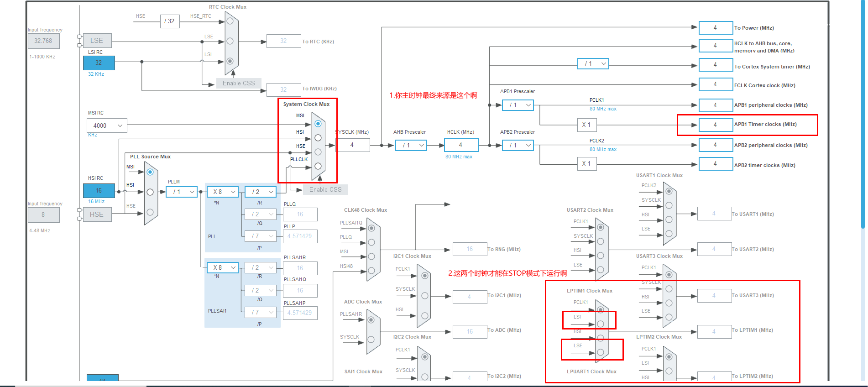The width and height of the screenshot is (868, 387).
Task: Select MSI in the CLK48 Clock Mux
Action: [x=371, y=256]
